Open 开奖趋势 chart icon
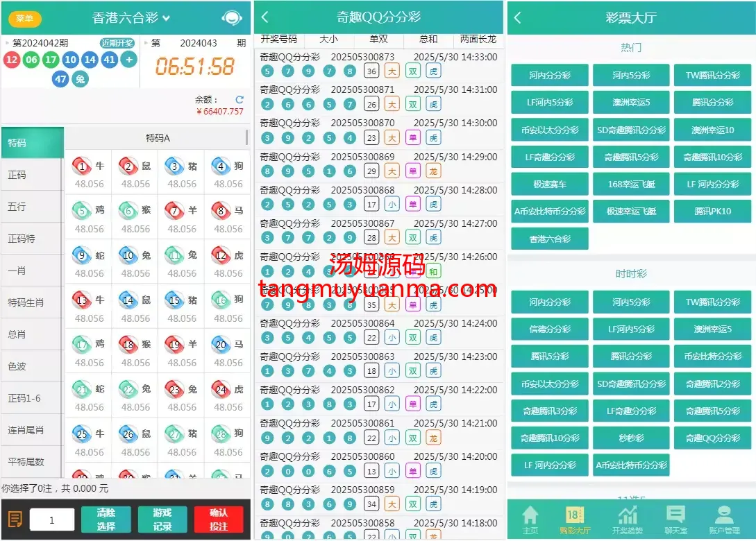This screenshot has width=756, height=541. pos(628,519)
